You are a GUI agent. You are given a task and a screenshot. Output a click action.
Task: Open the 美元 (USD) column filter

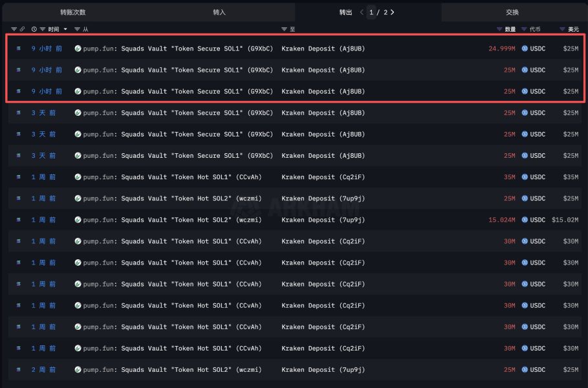562,29
